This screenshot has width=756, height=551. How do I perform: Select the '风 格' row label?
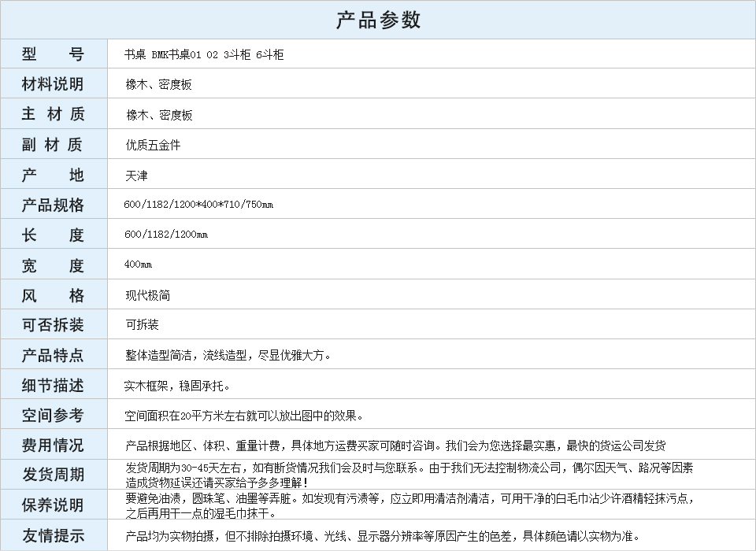[x=53, y=295]
